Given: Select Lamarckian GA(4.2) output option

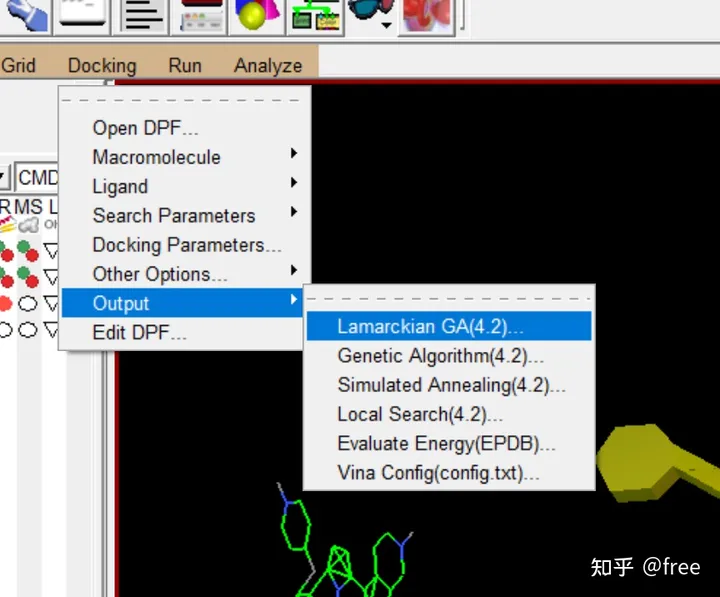Looking at the screenshot, I should pos(430,326).
